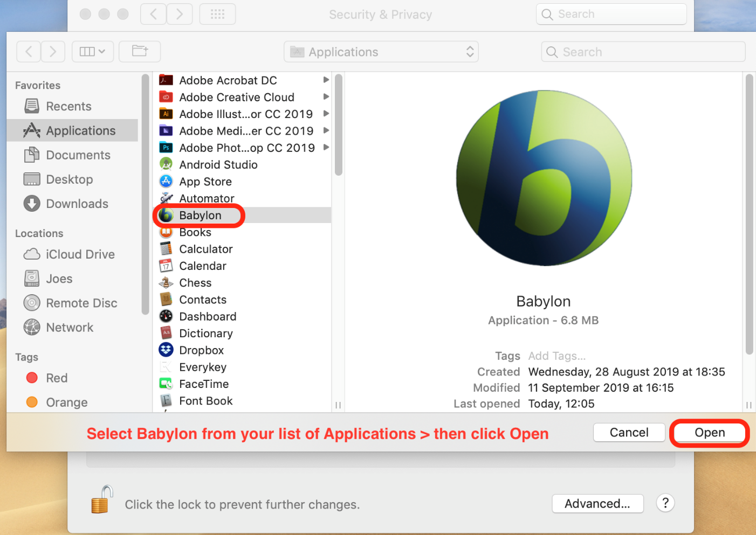Go back in Security & Privacy window
Viewport: 756px width, 535px height.
[153, 14]
